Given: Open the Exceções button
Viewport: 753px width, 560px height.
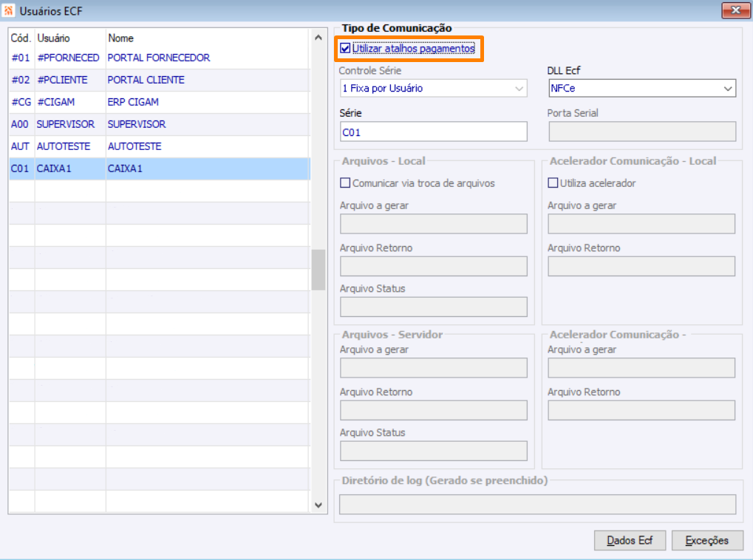Looking at the screenshot, I should click(706, 540).
